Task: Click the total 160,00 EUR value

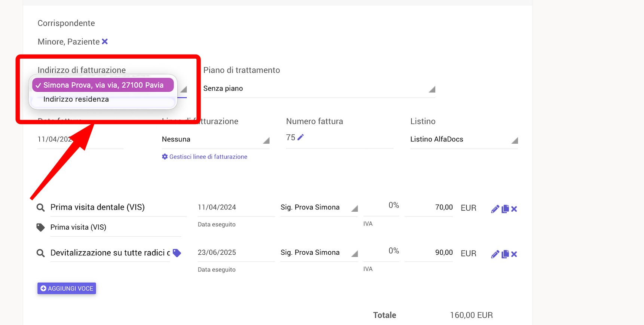Action: coord(471,315)
